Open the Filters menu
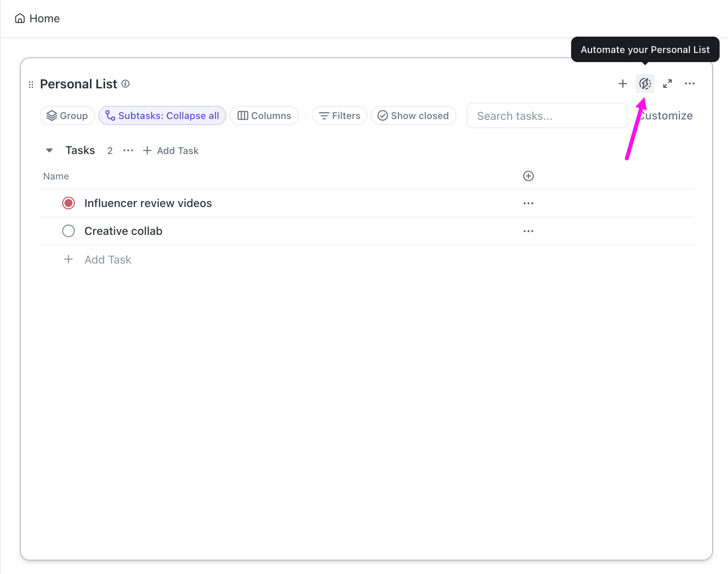Image resolution: width=728 pixels, height=574 pixels. click(340, 116)
